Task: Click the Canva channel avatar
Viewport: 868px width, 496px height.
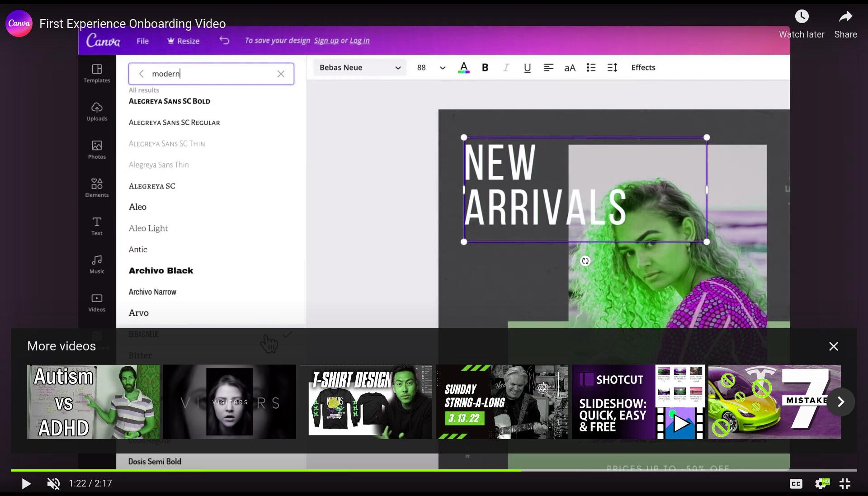Action: click(19, 23)
